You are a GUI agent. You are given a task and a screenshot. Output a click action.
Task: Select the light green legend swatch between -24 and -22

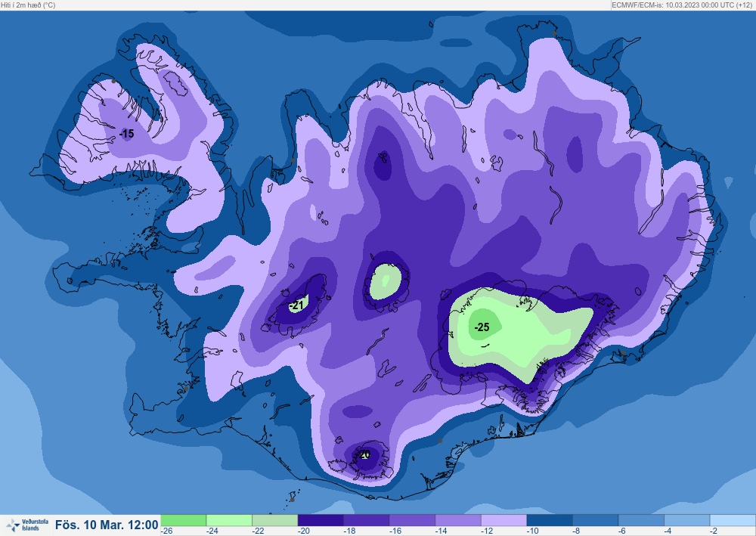(229, 521)
